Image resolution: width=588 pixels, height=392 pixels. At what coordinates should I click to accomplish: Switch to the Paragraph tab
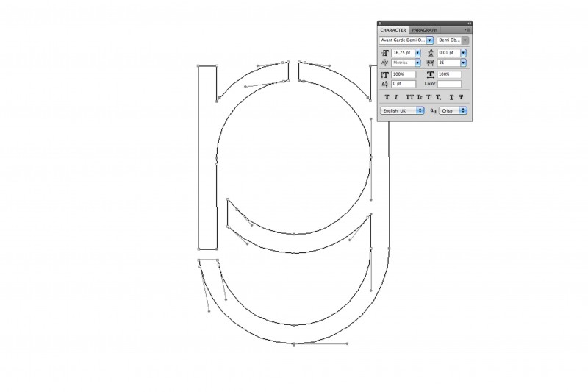[424, 30]
